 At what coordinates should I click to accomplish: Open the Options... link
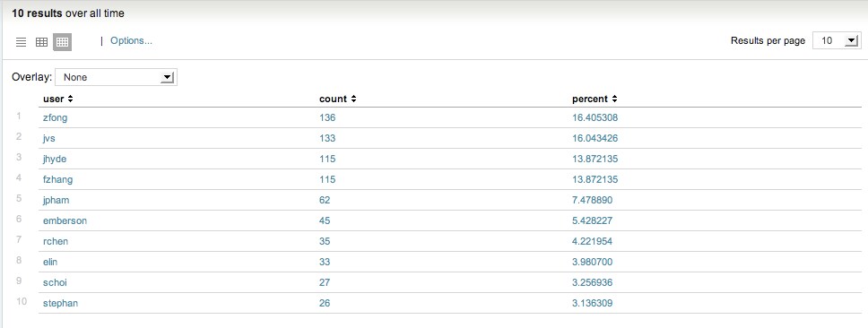pyautogui.click(x=131, y=40)
